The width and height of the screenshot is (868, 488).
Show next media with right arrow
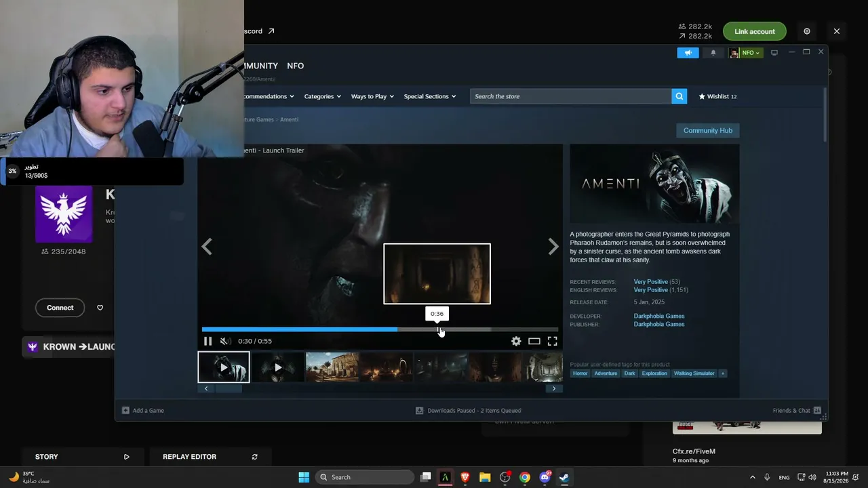point(553,247)
